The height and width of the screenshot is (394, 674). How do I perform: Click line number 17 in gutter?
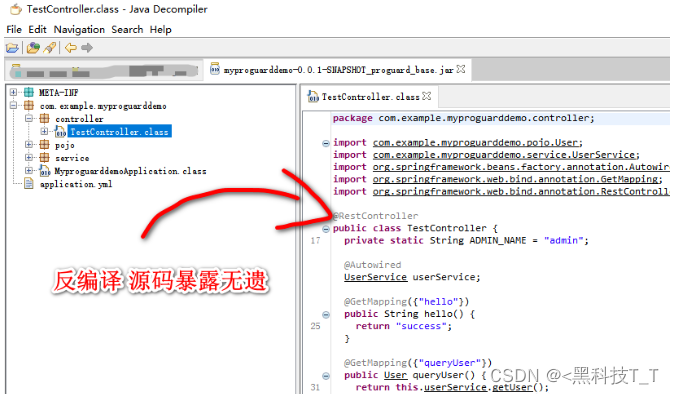[x=316, y=241]
